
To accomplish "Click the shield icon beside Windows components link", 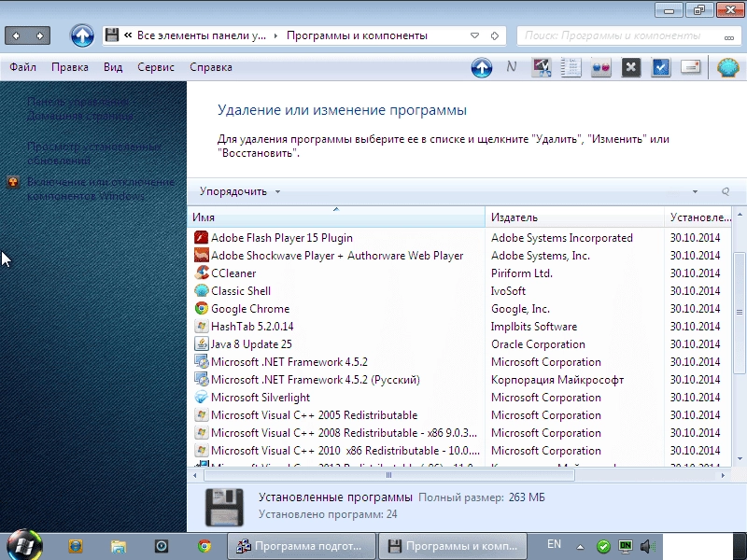I will [13, 182].
